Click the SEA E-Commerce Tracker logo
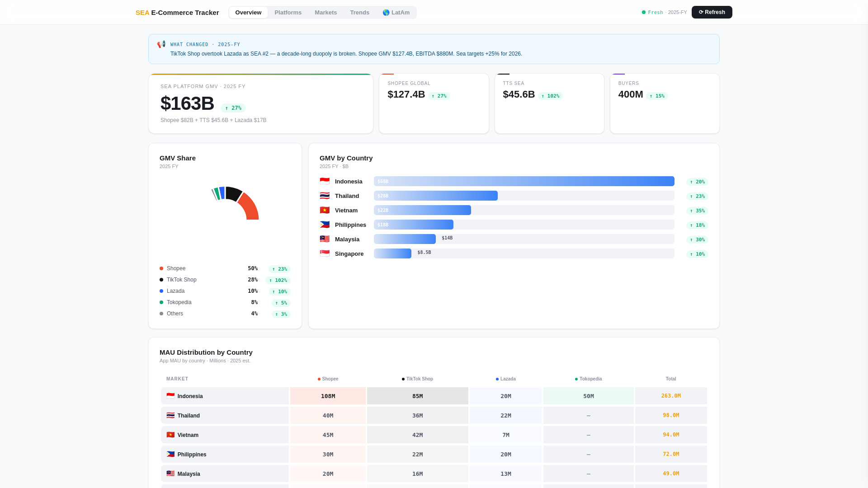868x488 pixels. 177,13
